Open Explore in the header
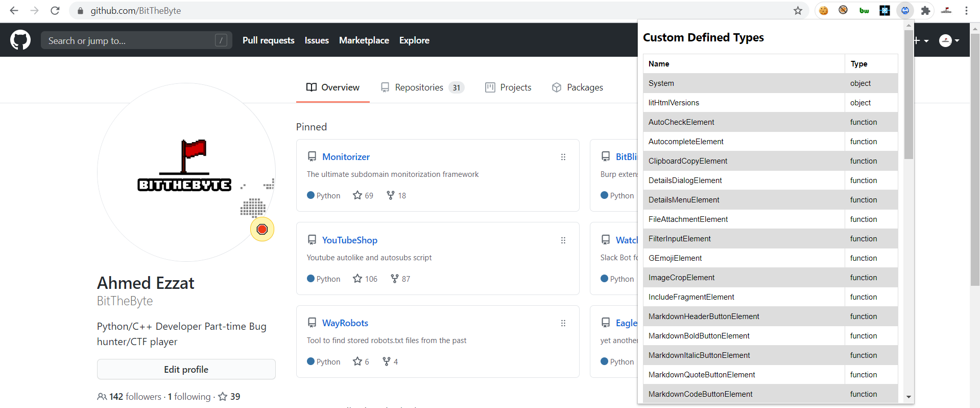Viewport: 980px width, 408px height. tap(414, 40)
